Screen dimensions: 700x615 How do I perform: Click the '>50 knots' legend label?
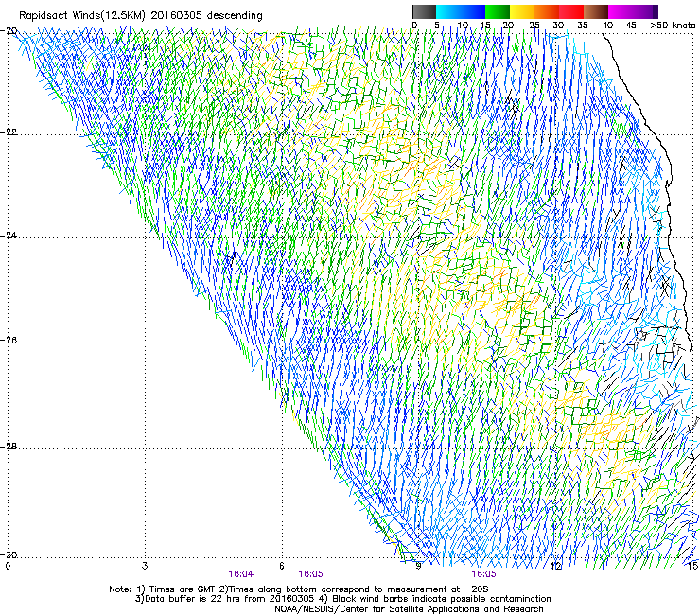click(x=673, y=26)
